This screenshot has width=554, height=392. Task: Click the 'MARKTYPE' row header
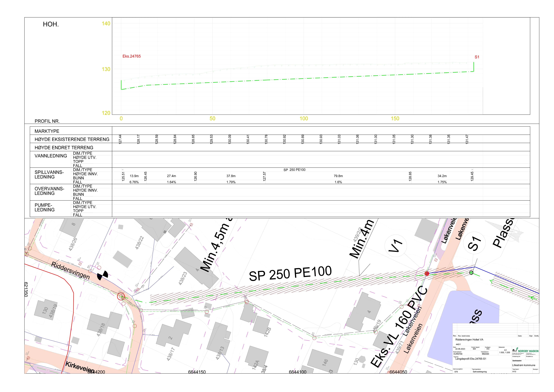coord(47,131)
